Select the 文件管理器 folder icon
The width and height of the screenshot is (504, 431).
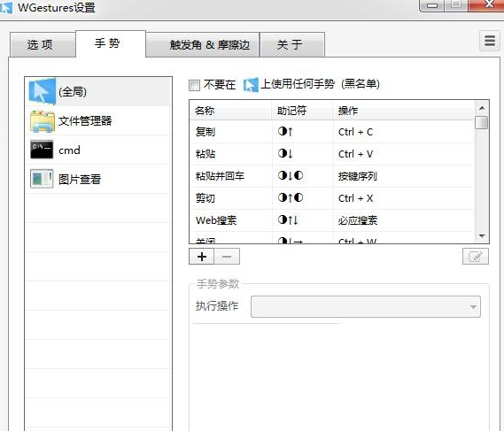pos(43,121)
